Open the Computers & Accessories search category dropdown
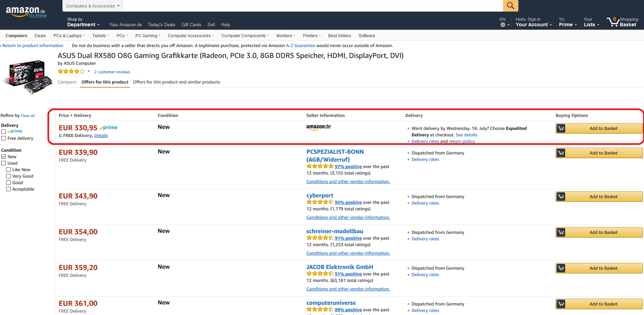This screenshot has height=315, width=644. [x=92, y=6]
